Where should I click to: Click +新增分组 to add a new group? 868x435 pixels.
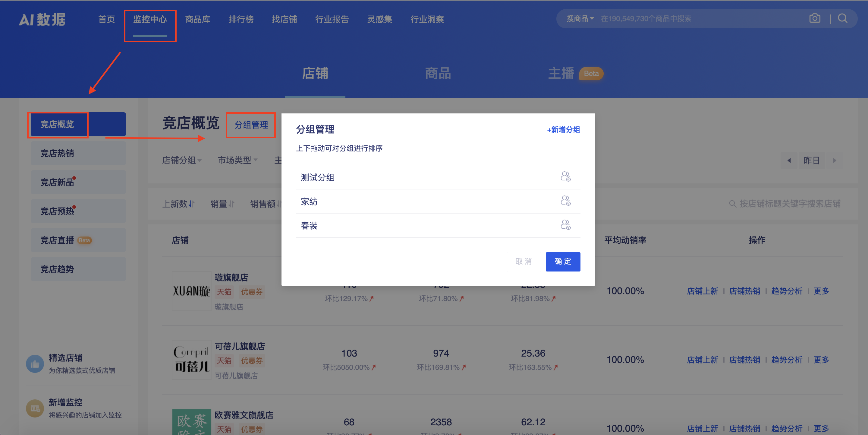[563, 130]
